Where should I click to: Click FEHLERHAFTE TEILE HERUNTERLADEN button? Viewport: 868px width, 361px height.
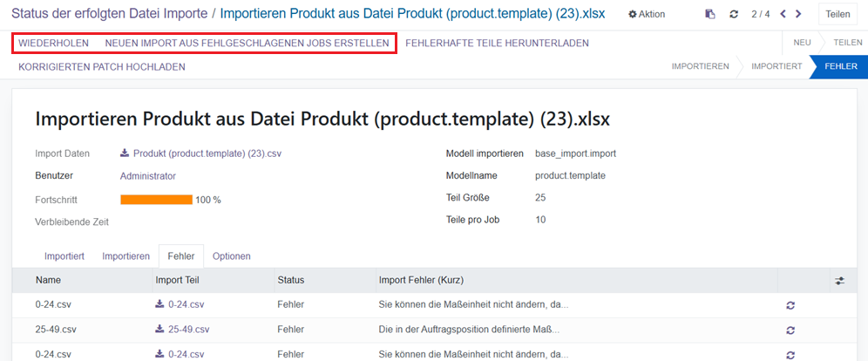pos(497,43)
